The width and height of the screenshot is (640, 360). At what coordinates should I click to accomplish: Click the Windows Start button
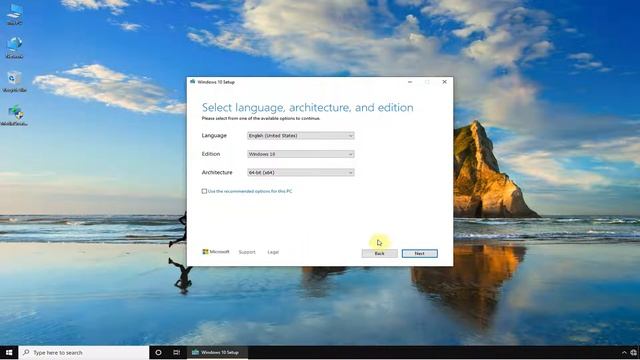(9, 352)
